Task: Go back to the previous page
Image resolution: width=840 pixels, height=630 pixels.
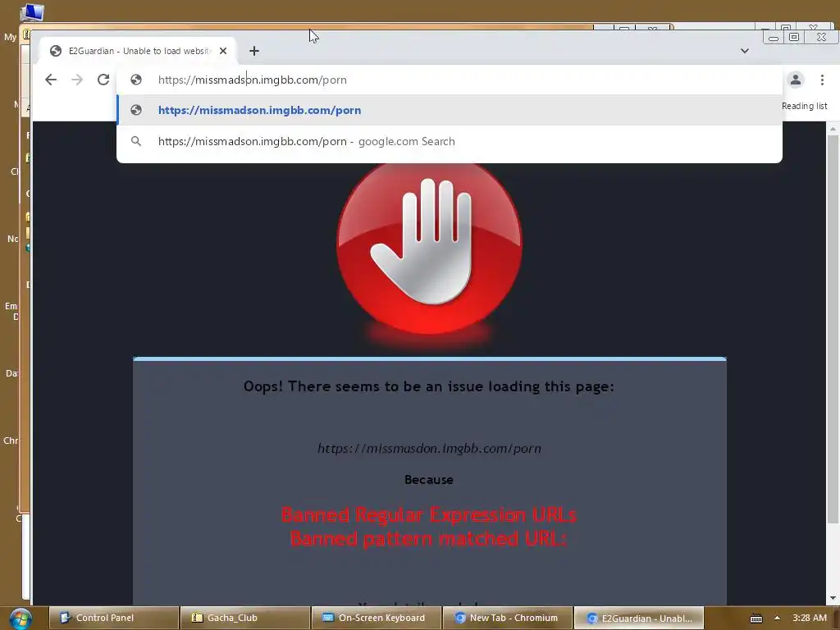Action: tap(51, 80)
